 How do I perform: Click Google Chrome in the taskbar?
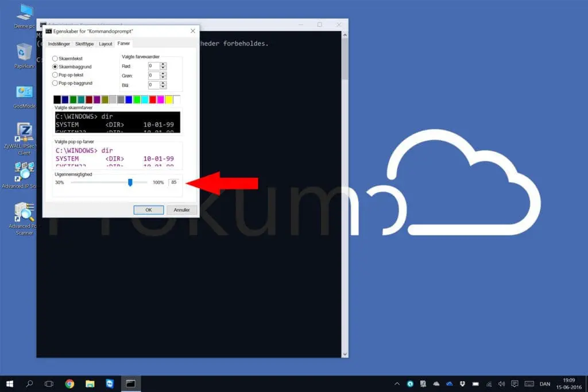(x=69, y=383)
